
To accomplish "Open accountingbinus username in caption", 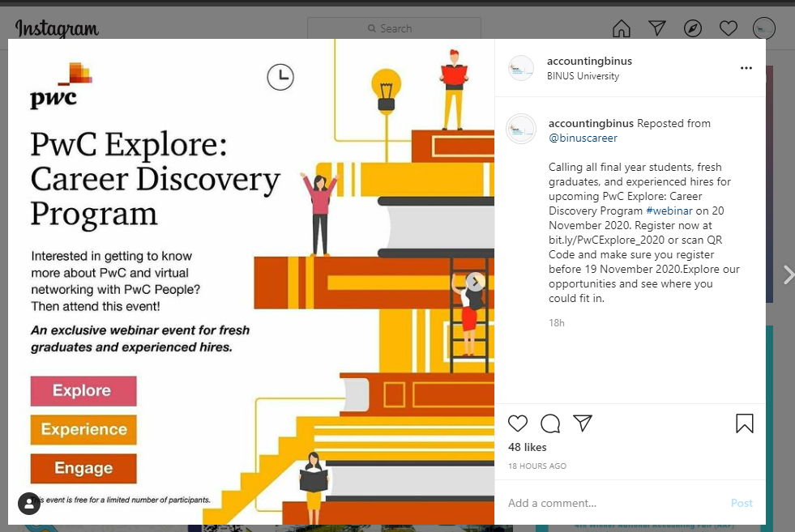I will pos(591,123).
